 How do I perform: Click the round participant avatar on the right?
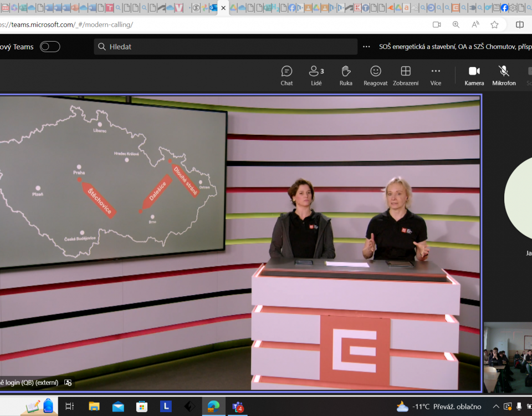click(x=519, y=199)
